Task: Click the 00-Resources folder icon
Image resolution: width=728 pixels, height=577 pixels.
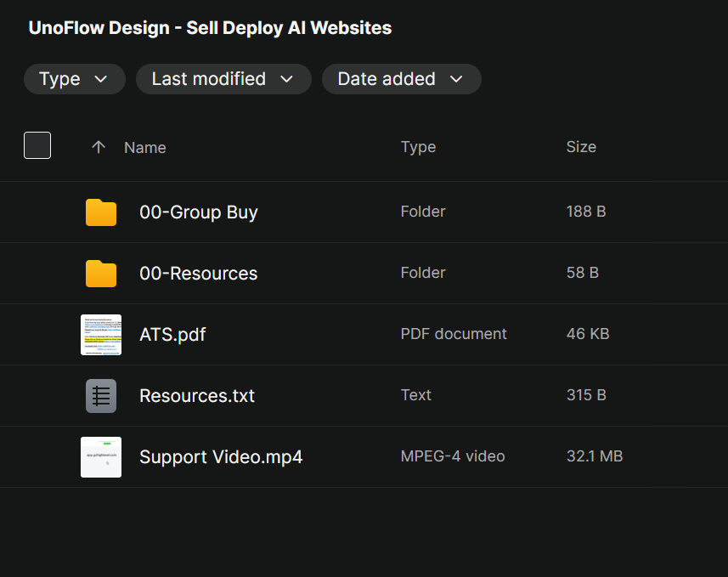Action: click(x=101, y=273)
